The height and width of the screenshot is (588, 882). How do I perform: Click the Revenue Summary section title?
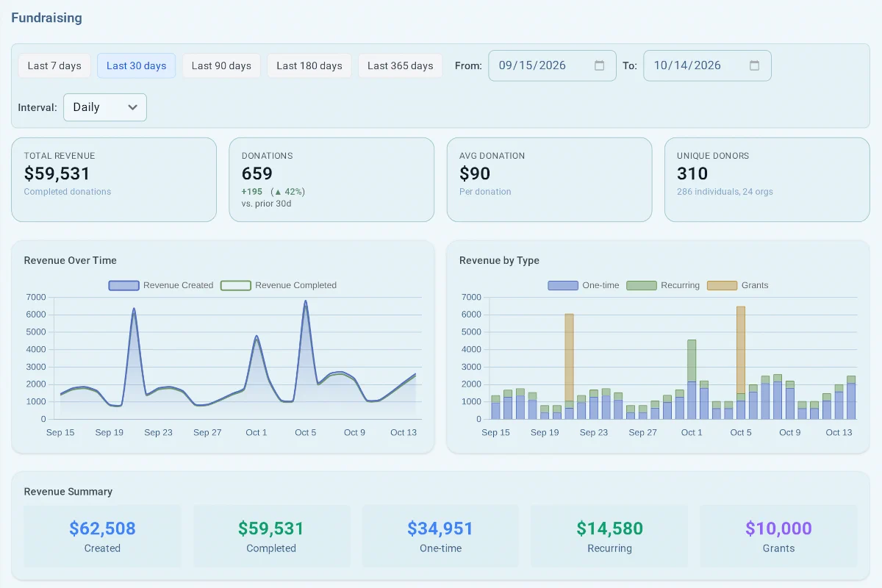(x=68, y=492)
